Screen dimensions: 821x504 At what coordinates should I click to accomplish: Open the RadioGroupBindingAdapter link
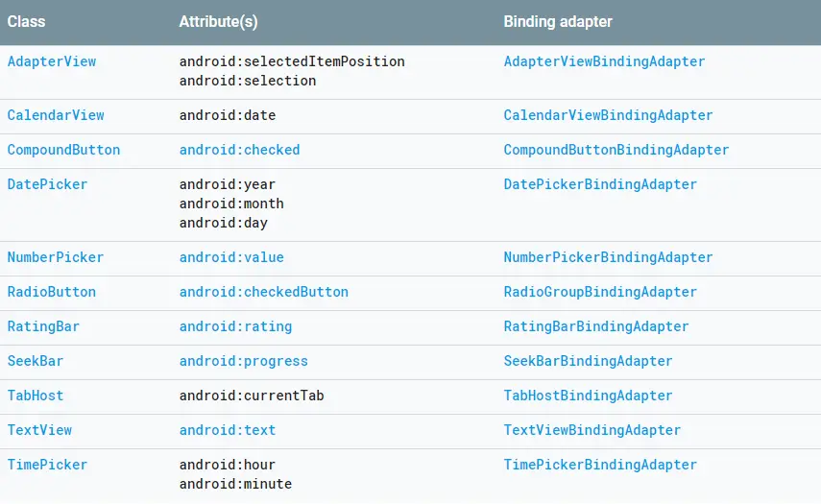pos(600,292)
